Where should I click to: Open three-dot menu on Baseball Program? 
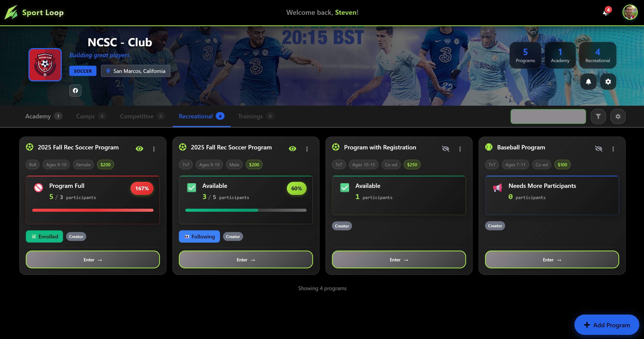[x=613, y=149]
